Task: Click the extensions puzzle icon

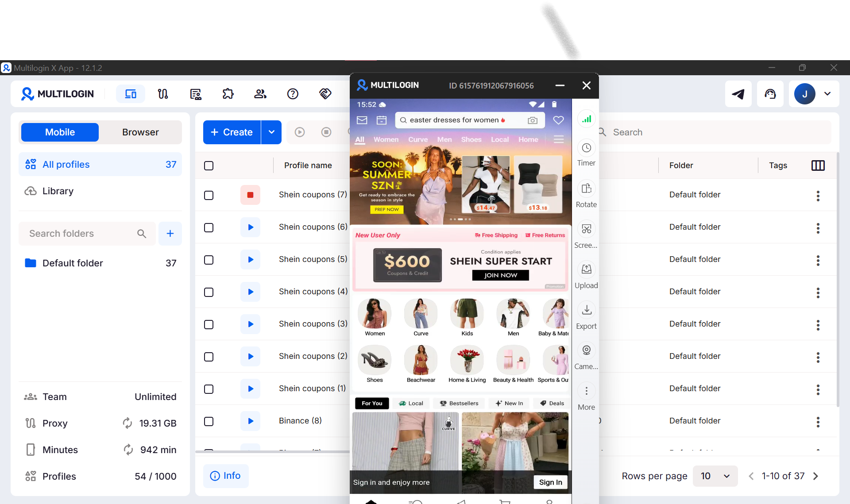Action: pos(228,94)
